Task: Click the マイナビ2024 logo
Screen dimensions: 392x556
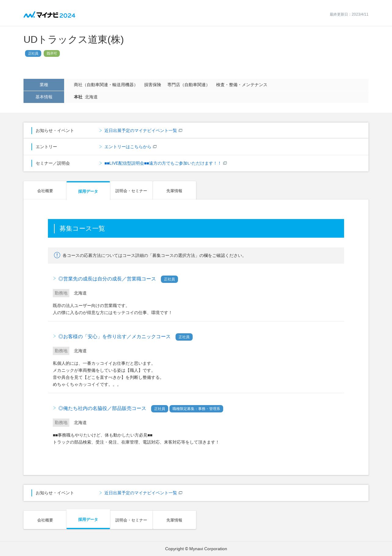Action: pos(49,15)
